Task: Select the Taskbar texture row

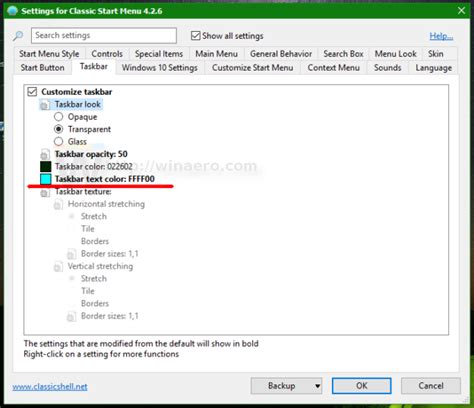Action: (83, 192)
